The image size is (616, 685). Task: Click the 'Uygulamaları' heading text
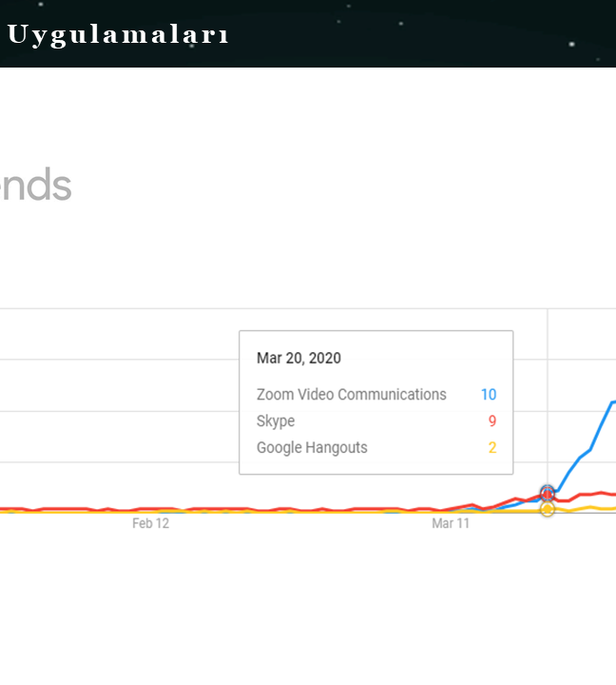pyautogui.click(x=118, y=35)
